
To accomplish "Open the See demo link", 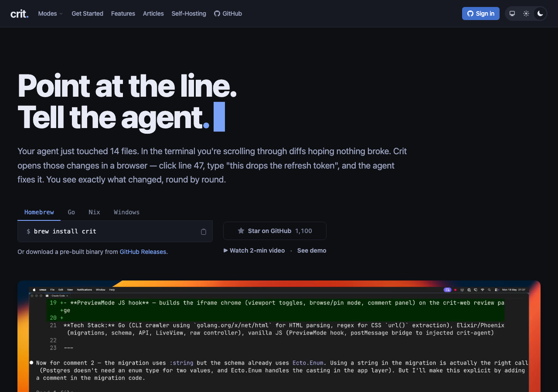I will coord(312,250).
